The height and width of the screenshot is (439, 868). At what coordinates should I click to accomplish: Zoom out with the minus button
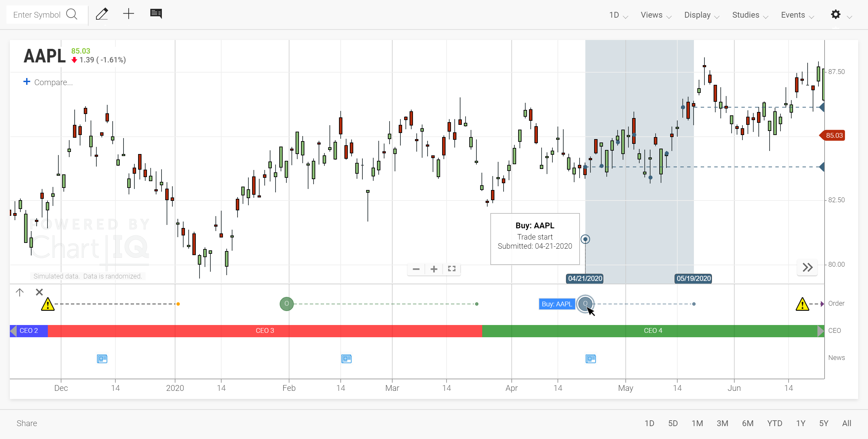pos(416,269)
